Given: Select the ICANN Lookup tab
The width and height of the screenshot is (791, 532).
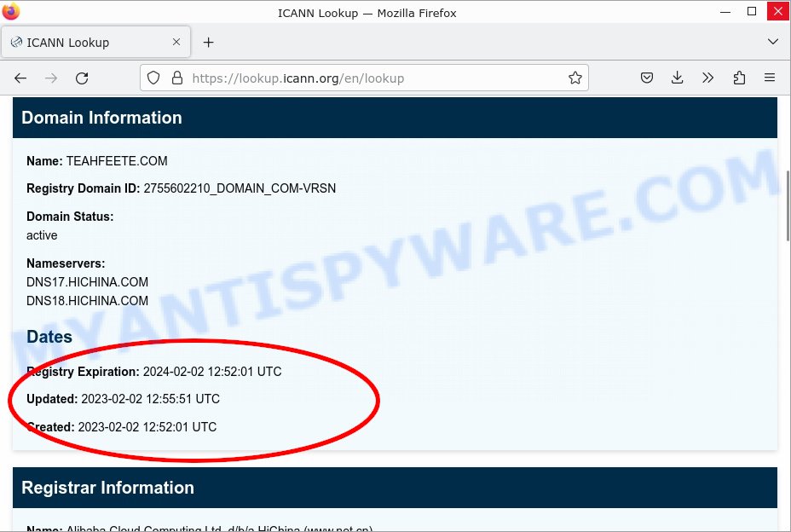Looking at the screenshot, I should tap(95, 42).
